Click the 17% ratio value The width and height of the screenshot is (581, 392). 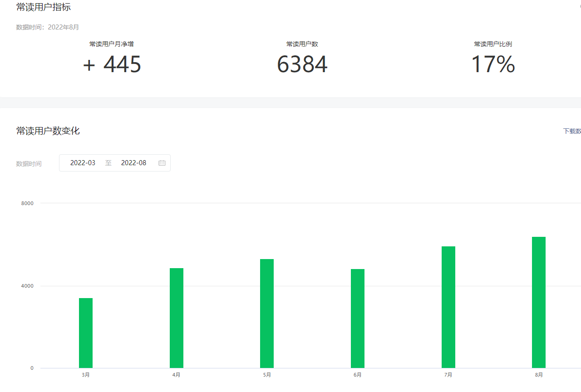click(493, 64)
